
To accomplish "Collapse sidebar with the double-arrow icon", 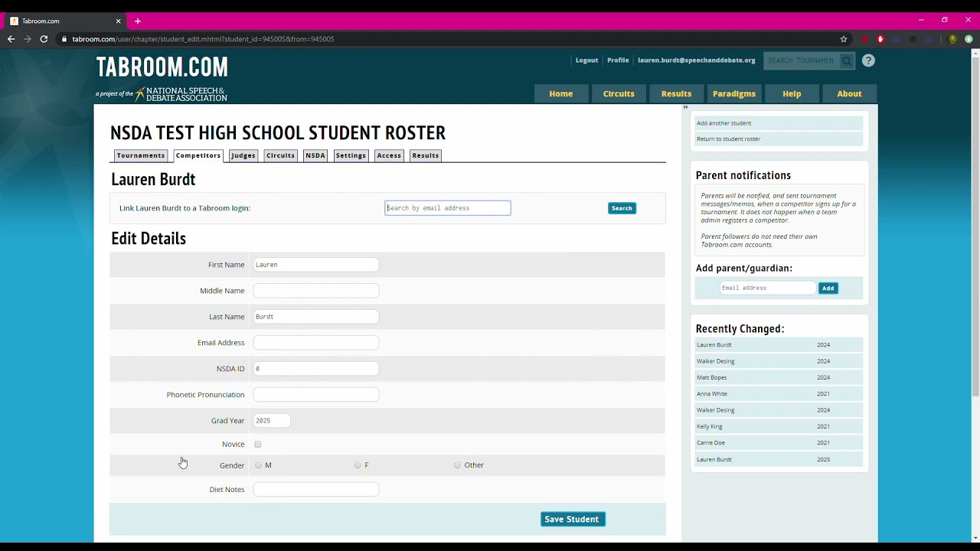I will [685, 107].
